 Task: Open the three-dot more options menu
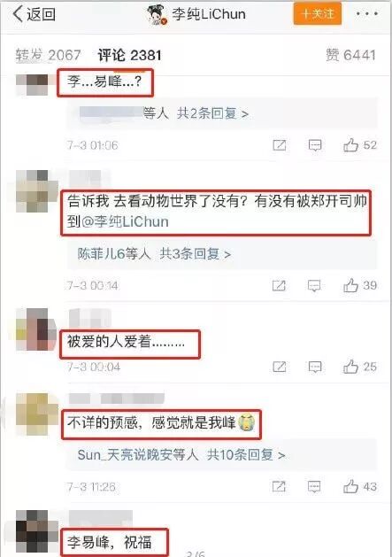(x=367, y=14)
